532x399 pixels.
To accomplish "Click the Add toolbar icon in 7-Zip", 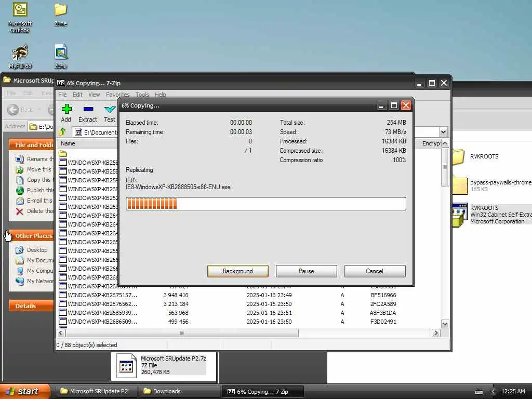I will [66, 109].
